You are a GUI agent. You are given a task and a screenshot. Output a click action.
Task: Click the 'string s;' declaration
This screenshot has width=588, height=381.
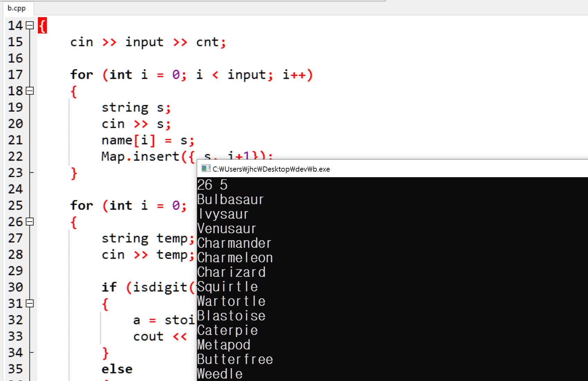(136, 108)
